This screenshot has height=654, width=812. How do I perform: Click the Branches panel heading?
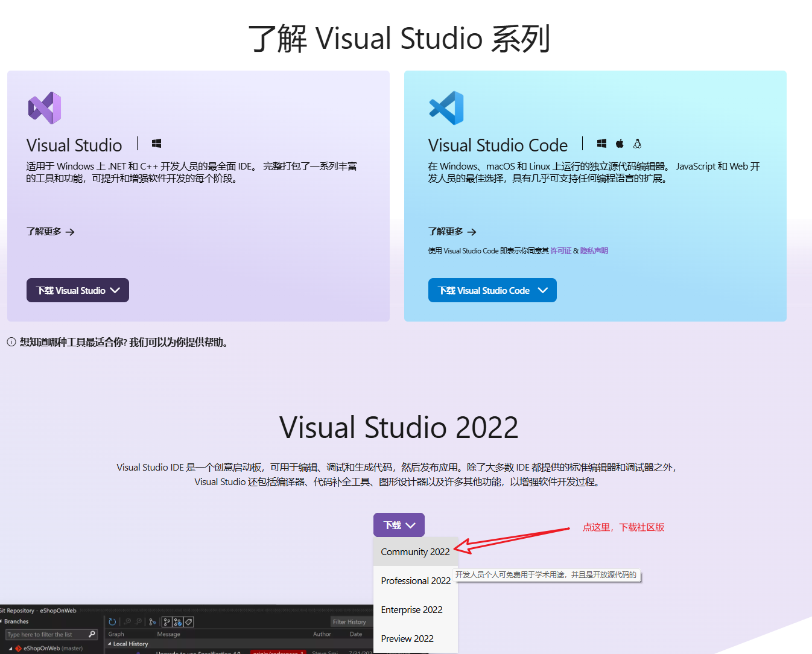point(16,621)
